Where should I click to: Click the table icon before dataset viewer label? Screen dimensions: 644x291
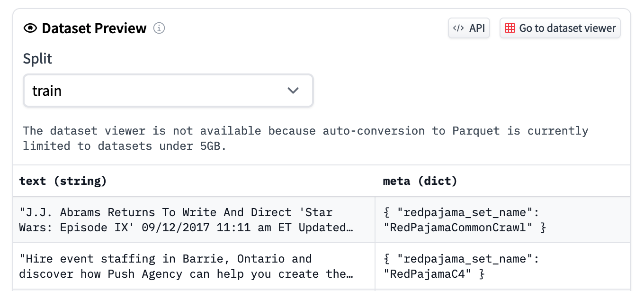[510, 28]
